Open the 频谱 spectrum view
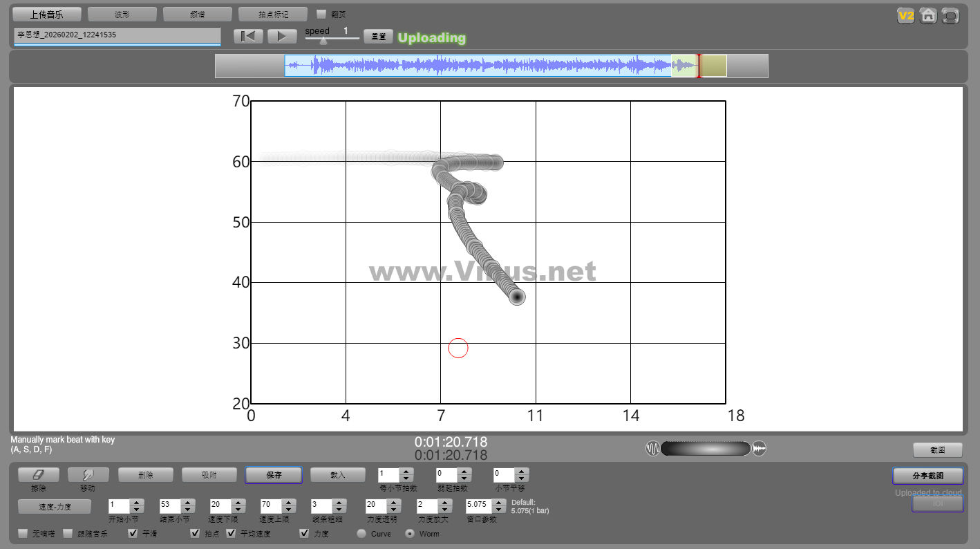Image resolution: width=980 pixels, height=549 pixels. click(x=197, y=15)
